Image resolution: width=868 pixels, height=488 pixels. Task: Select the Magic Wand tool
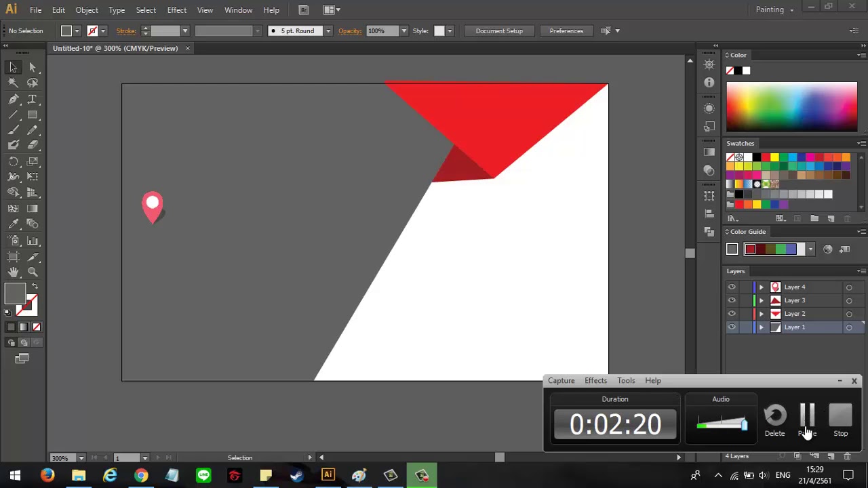point(14,83)
